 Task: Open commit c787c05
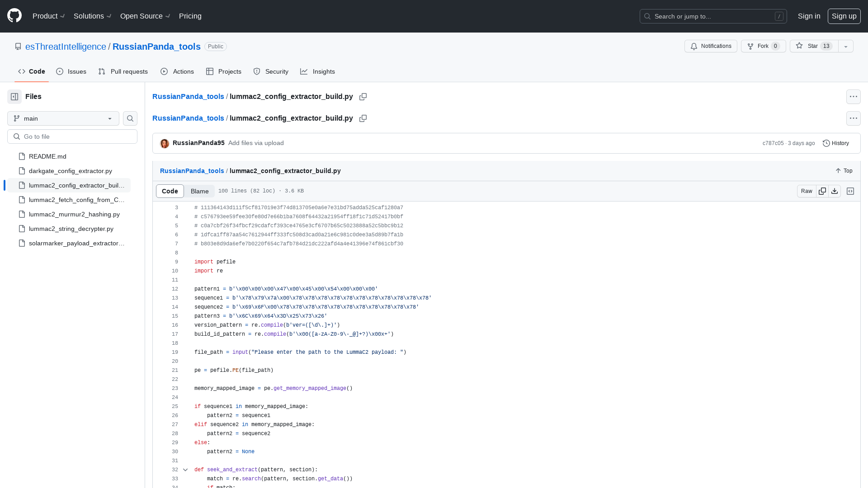click(x=773, y=143)
